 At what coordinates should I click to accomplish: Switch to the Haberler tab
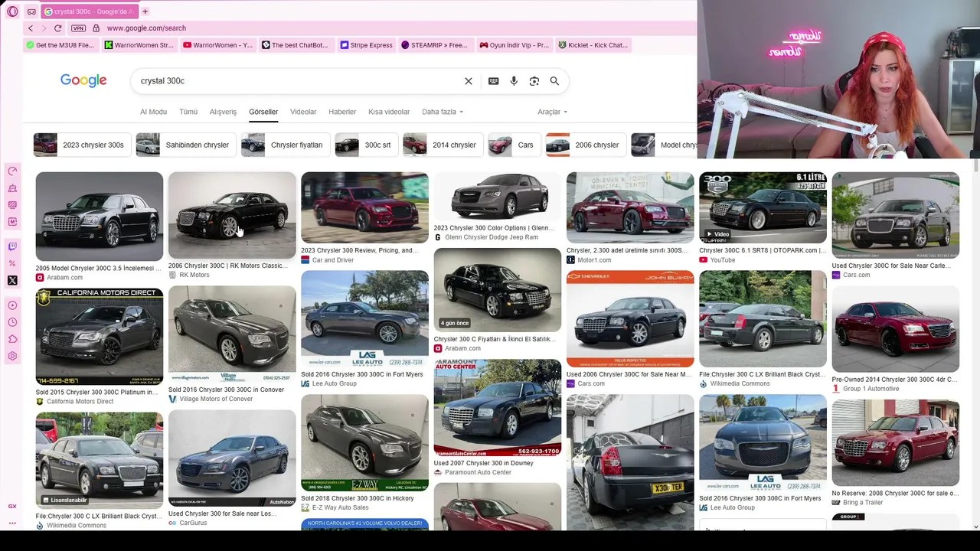click(342, 112)
